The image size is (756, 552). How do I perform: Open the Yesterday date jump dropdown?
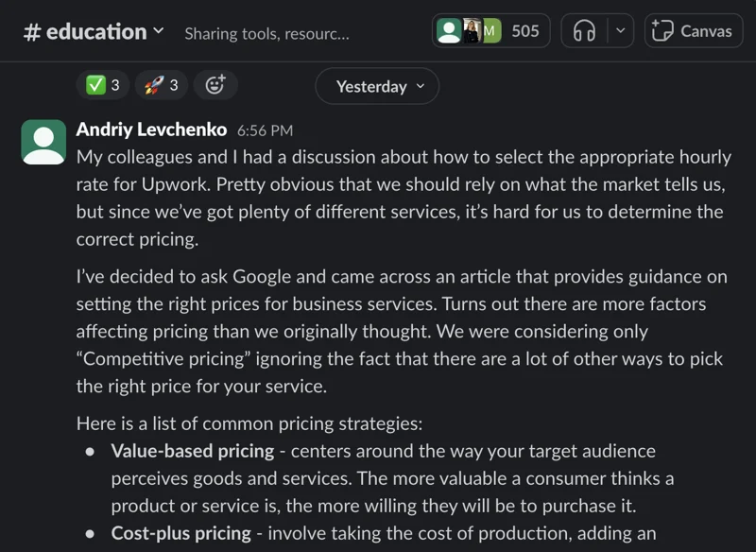pos(377,86)
